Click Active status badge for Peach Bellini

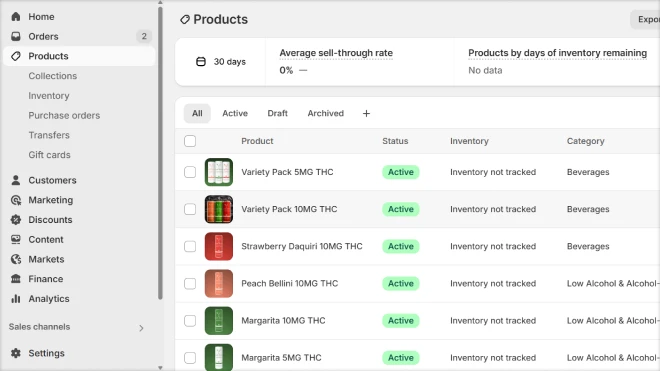(401, 283)
